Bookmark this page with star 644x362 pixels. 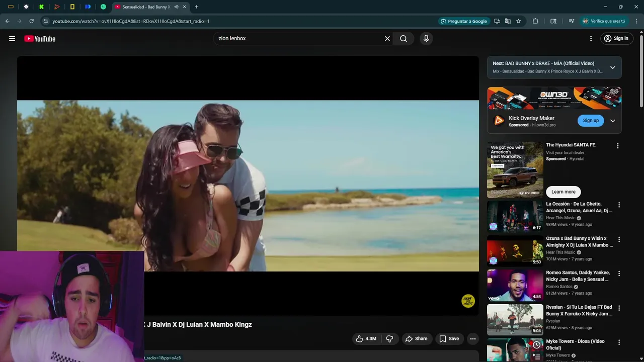coord(518,21)
